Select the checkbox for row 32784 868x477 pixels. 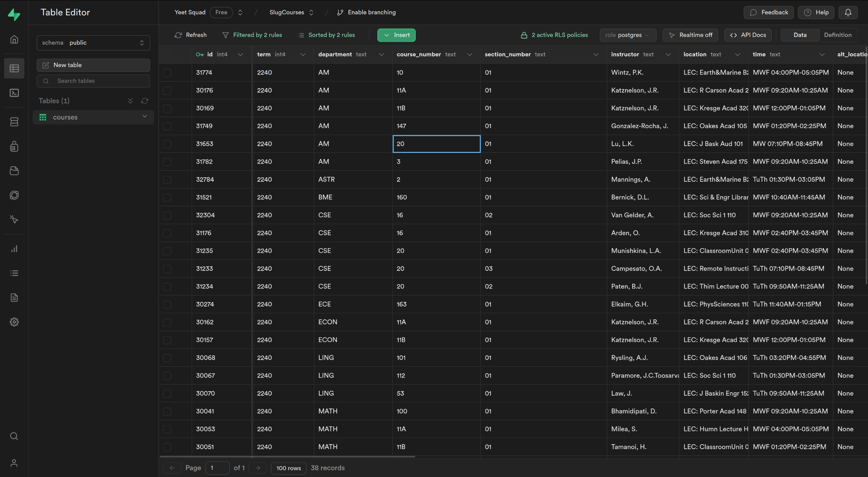pyautogui.click(x=167, y=180)
